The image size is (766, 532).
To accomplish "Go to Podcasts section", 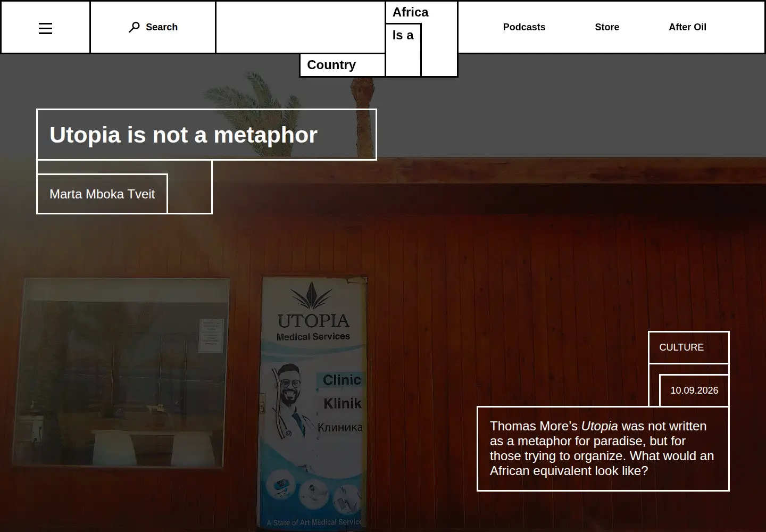I will (x=524, y=27).
